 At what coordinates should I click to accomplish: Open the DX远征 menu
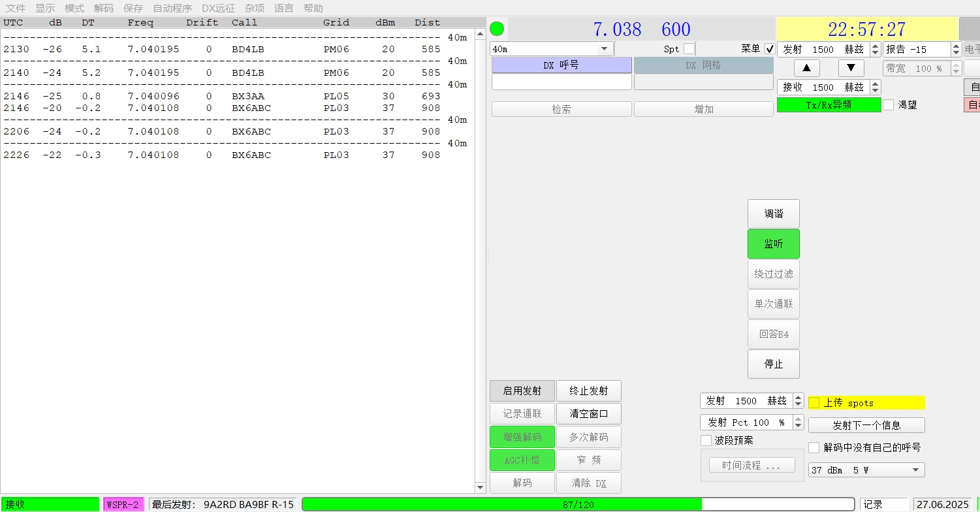click(x=218, y=8)
